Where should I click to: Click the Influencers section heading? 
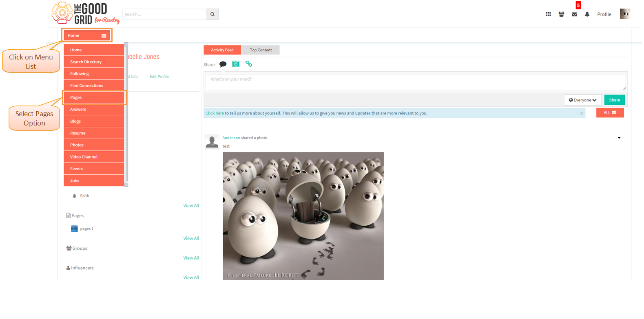(80, 268)
